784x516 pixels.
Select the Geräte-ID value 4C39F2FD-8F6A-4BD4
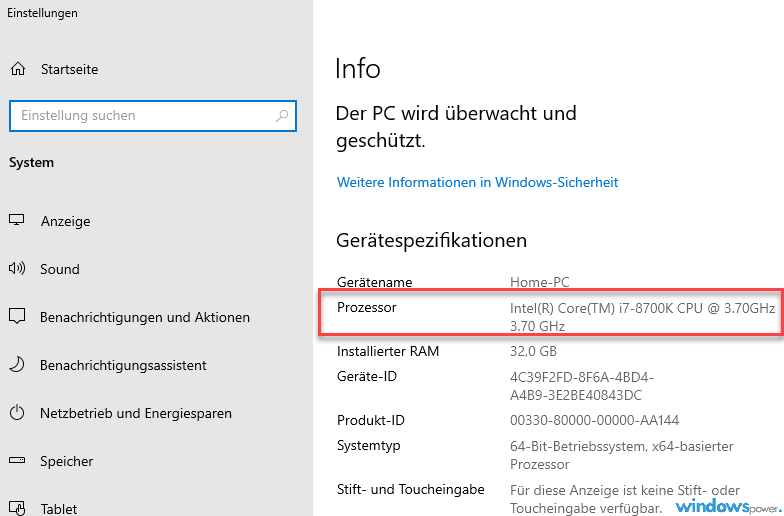[x=581, y=386]
